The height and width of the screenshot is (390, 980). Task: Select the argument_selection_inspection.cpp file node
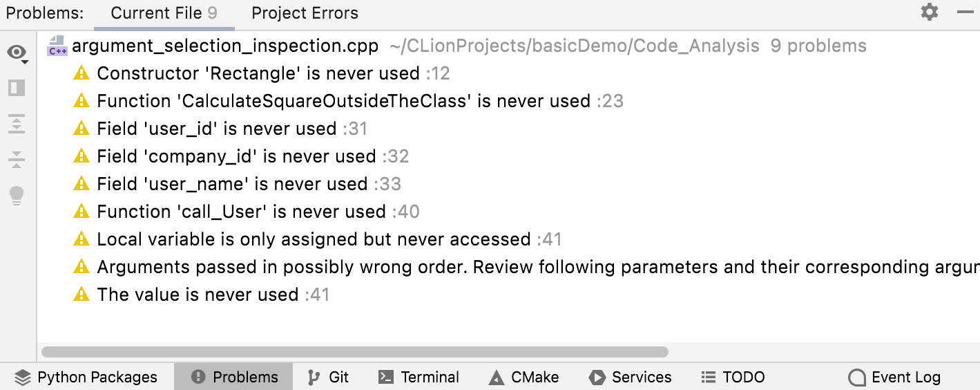click(225, 46)
